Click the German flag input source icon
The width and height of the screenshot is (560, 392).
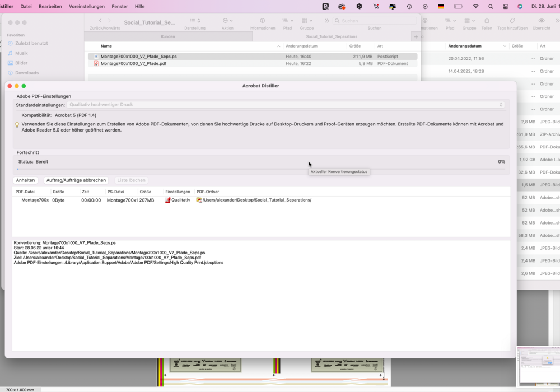click(441, 6)
